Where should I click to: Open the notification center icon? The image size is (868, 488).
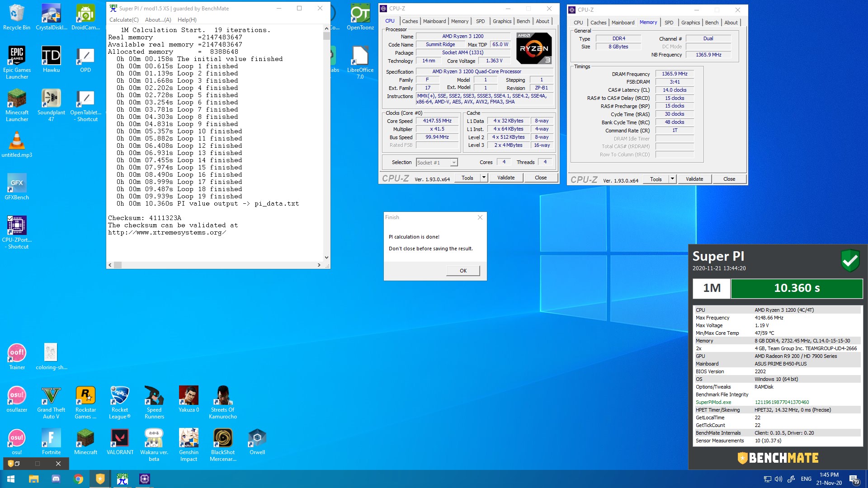(854, 479)
